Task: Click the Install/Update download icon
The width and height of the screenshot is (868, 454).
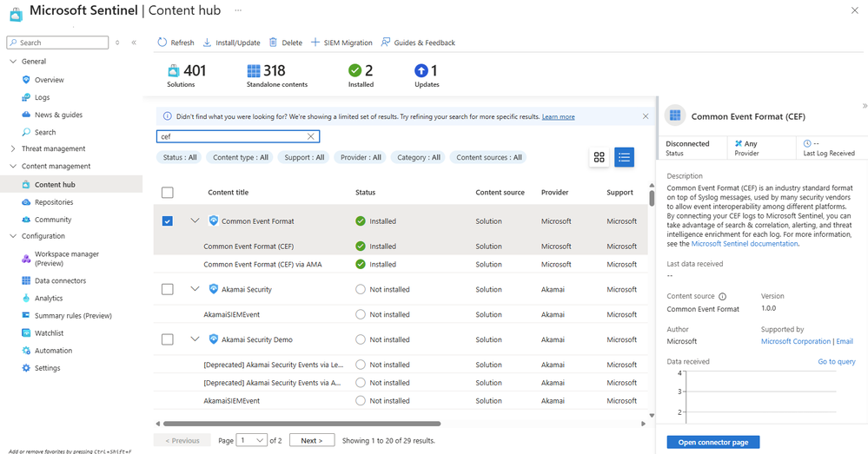Action: [x=207, y=43]
